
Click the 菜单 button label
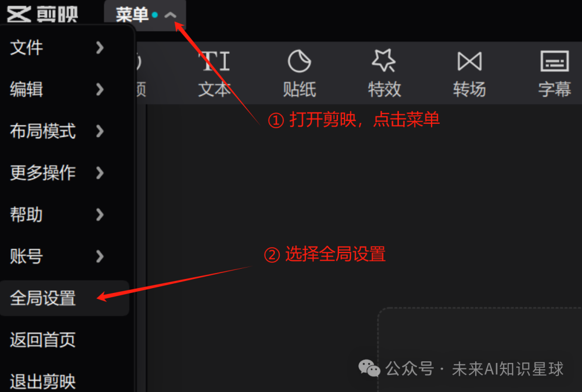(x=132, y=15)
